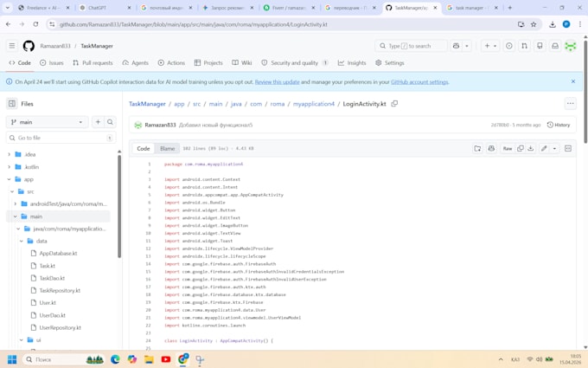Search files with the magnifier icon

click(110, 122)
